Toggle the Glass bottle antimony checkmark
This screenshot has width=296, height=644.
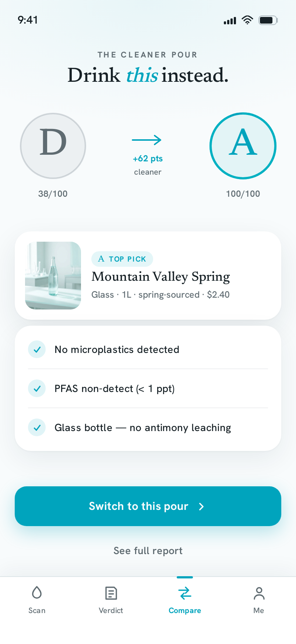37,427
